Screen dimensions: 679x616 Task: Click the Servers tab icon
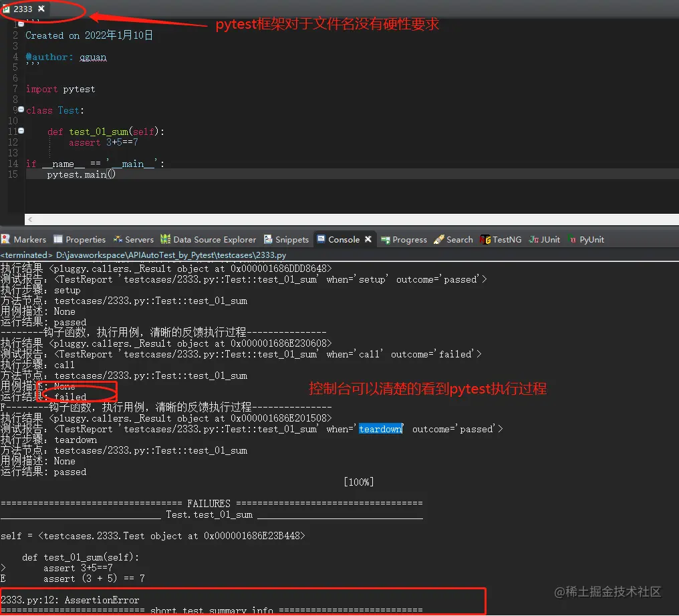(118, 239)
